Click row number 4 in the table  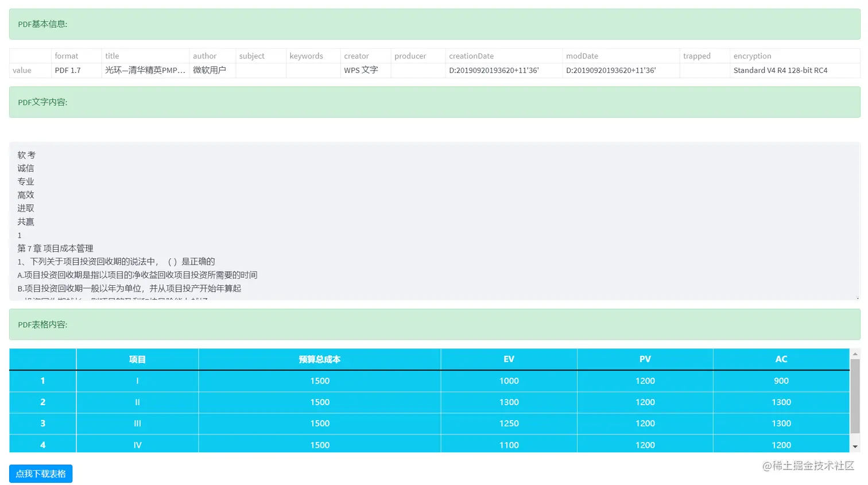[42, 445]
